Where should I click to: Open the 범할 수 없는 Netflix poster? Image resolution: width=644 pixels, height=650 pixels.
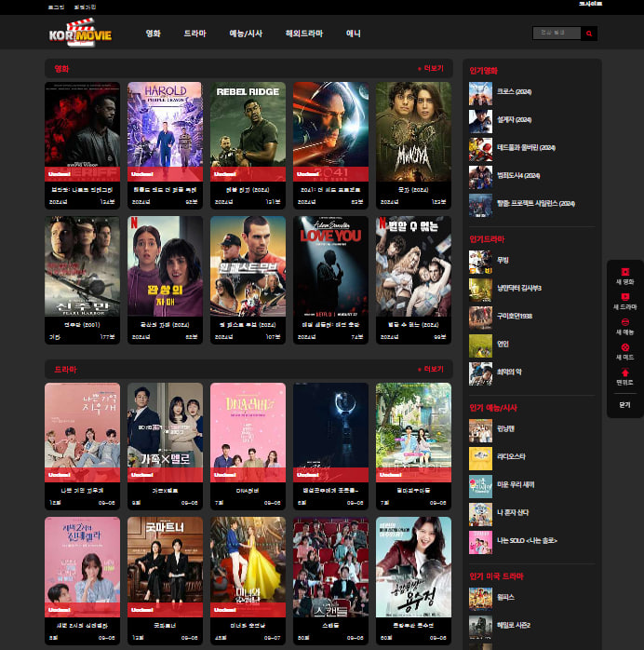click(x=413, y=266)
